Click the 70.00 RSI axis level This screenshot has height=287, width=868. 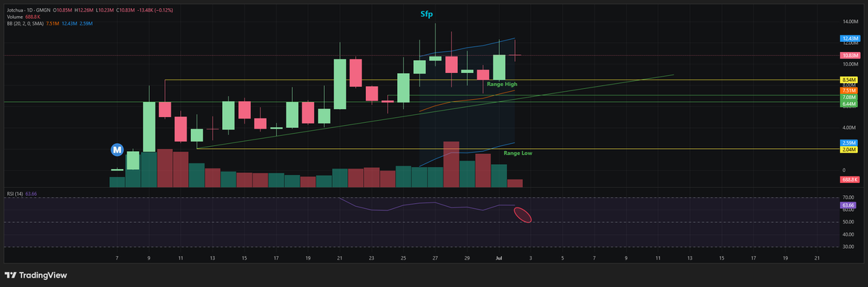click(x=849, y=197)
